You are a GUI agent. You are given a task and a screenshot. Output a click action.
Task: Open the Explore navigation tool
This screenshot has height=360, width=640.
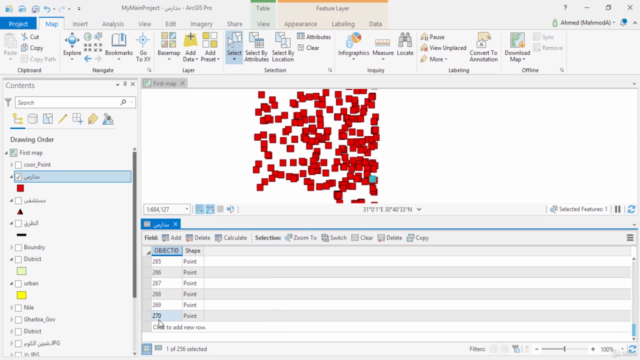[x=72, y=46]
